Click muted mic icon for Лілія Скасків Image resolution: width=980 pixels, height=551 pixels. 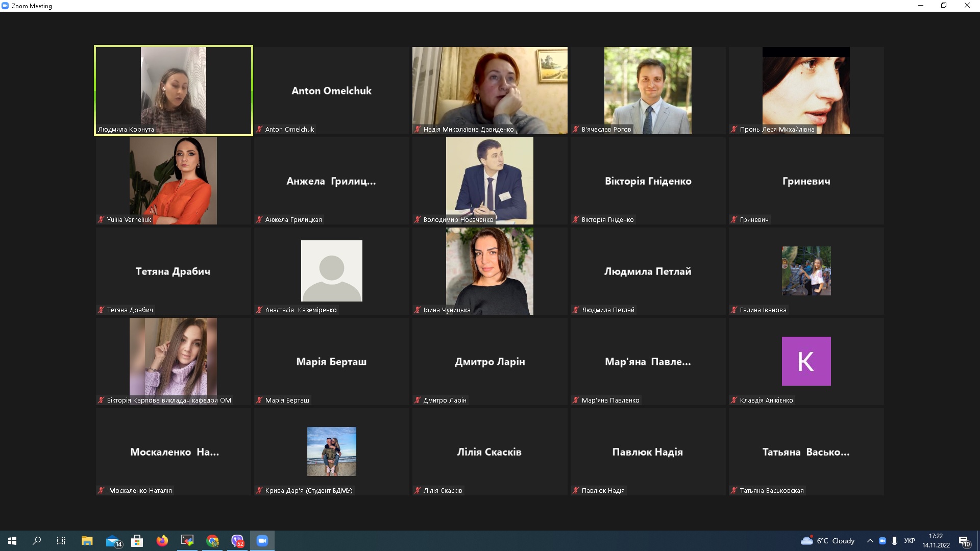(x=418, y=491)
